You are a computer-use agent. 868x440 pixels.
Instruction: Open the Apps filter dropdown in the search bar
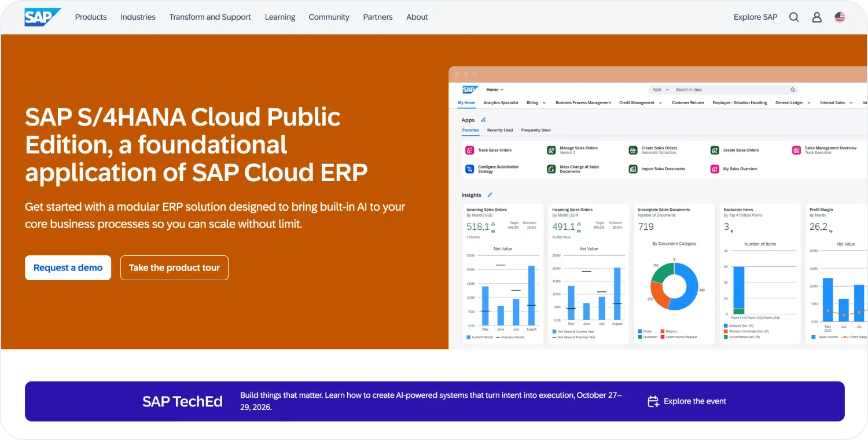click(x=661, y=90)
